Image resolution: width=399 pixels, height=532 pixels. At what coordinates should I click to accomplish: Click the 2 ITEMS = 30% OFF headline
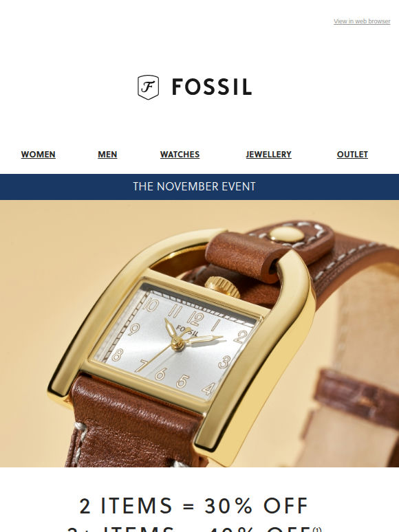pos(194,506)
